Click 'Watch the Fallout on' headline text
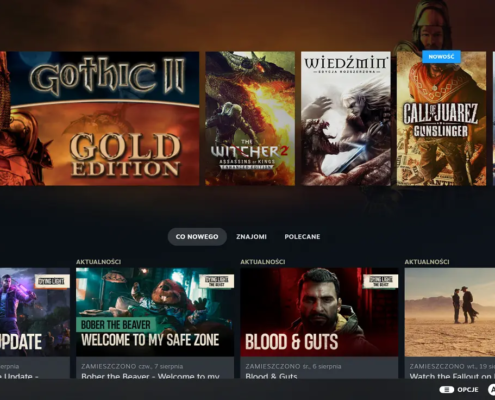This screenshot has height=400, width=495. pyautogui.click(x=452, y=376)
